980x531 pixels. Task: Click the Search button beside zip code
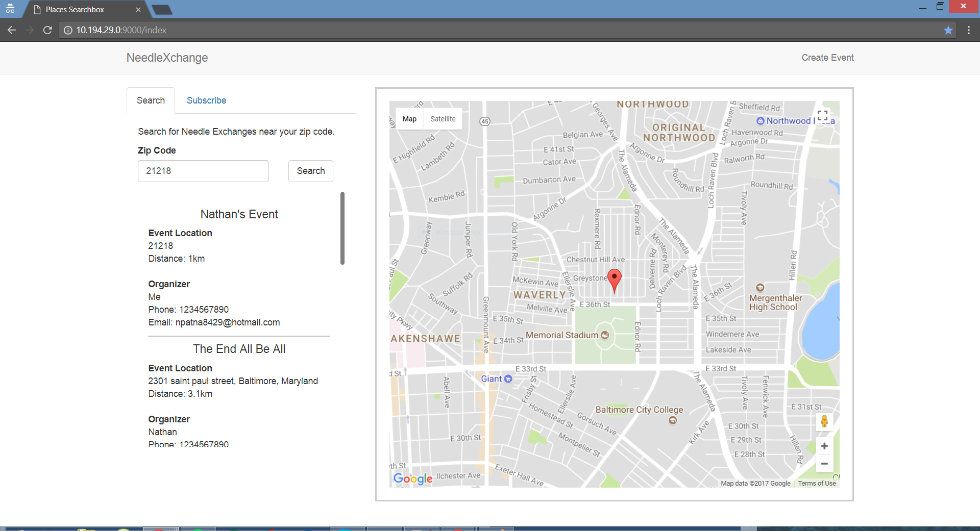311,171
